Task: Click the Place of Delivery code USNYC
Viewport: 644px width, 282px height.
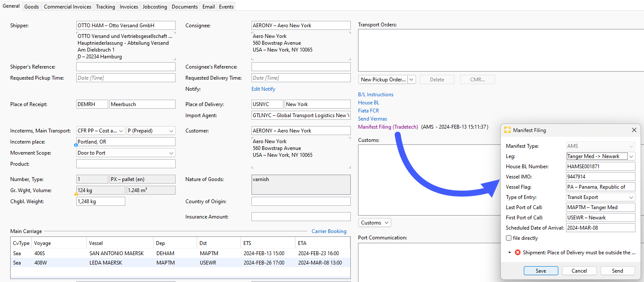Action: (x=267, y=104)
